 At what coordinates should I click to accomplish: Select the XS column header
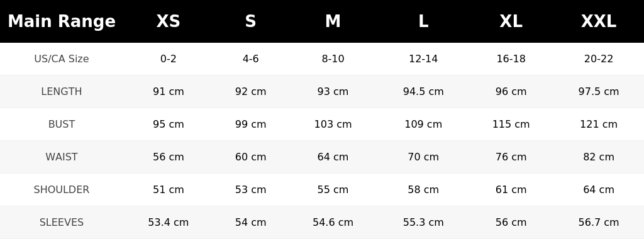click(x=169, y=21)
